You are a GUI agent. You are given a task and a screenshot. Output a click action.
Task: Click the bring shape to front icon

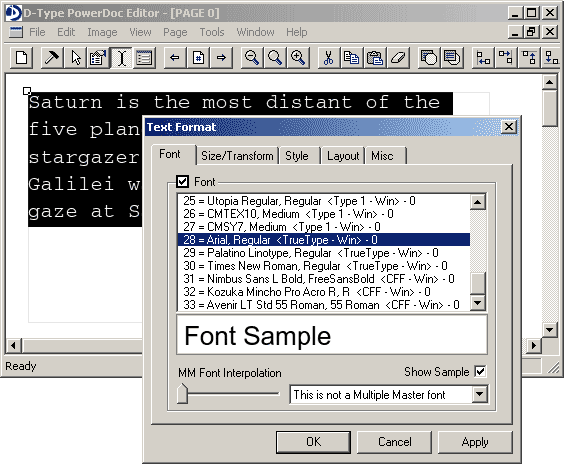click(428, 58)
